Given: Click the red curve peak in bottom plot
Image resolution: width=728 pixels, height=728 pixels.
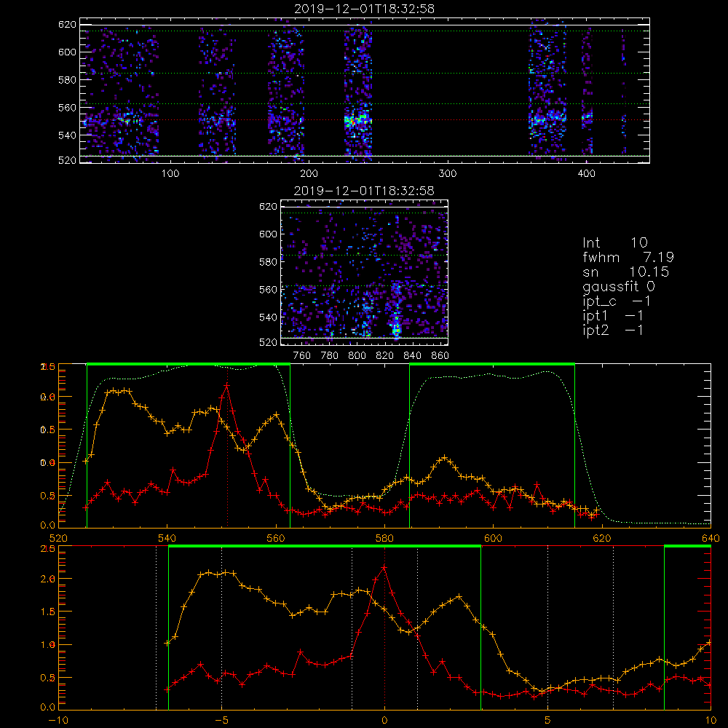Looking at the screenshot, I should (x=384, y=567).
